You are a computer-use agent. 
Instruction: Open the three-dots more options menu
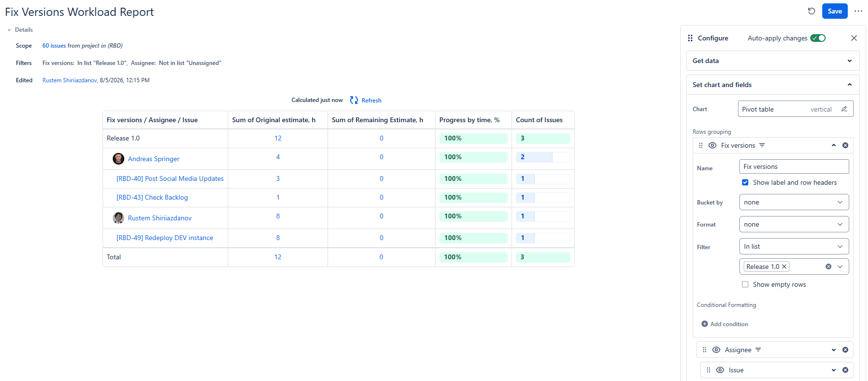click(858, 11)
